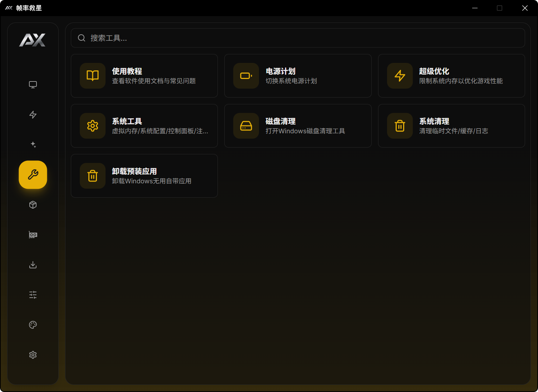Screen dimensions: 538x392
Task: Click the magnifier icon in search bar
Action: coord(82,38)
